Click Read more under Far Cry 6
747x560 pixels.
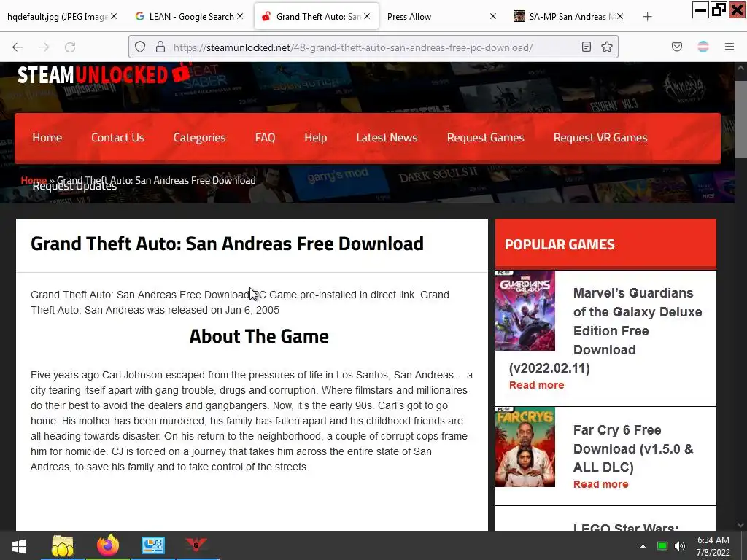click(600, 484)
